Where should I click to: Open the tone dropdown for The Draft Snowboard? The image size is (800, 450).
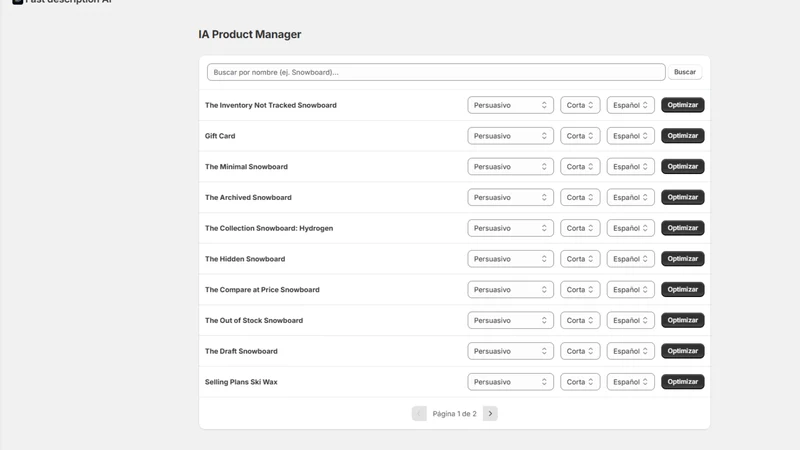pyautogui.click(x=510, y=351)
